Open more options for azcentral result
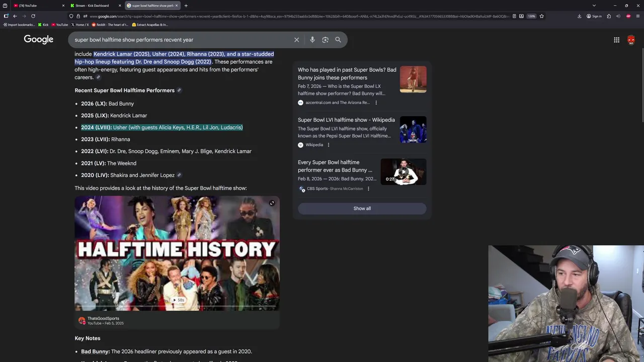 point(376,103)
